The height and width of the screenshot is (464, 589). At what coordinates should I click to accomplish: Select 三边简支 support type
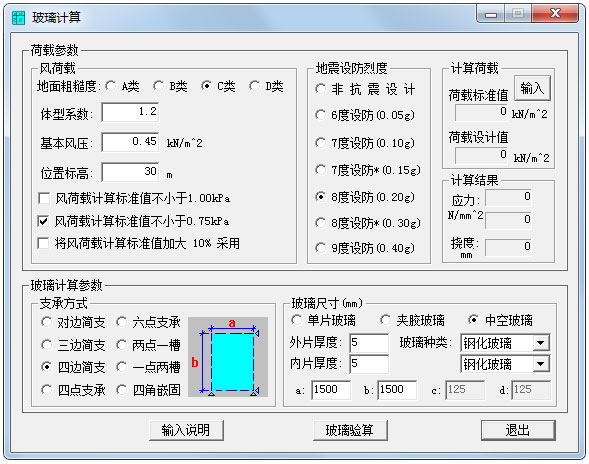tap(73, 345)
